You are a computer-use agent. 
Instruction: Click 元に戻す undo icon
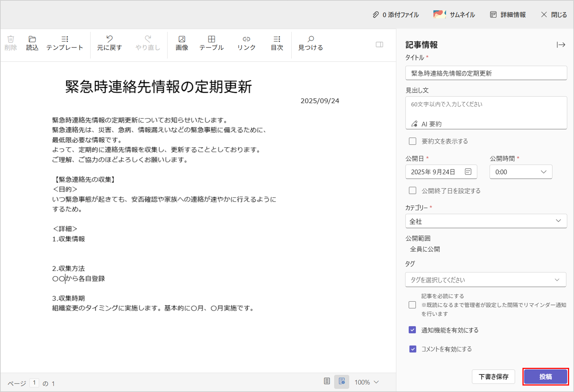pos(109,39)
